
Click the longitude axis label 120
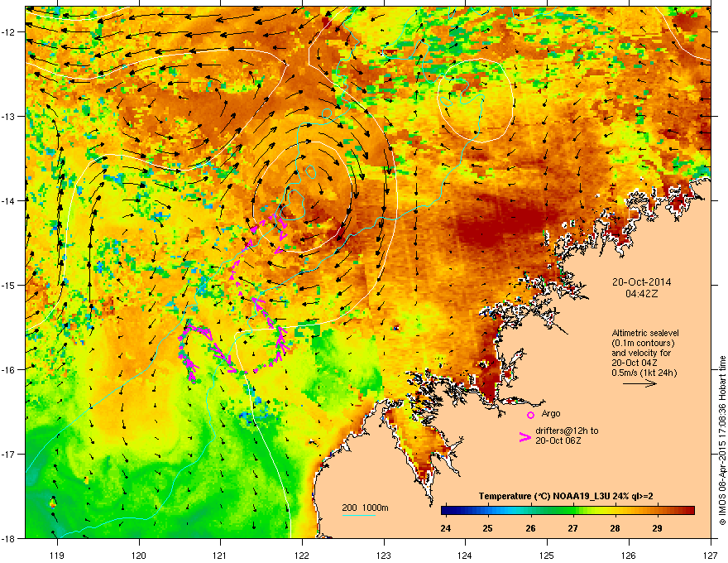coord(139,555)
